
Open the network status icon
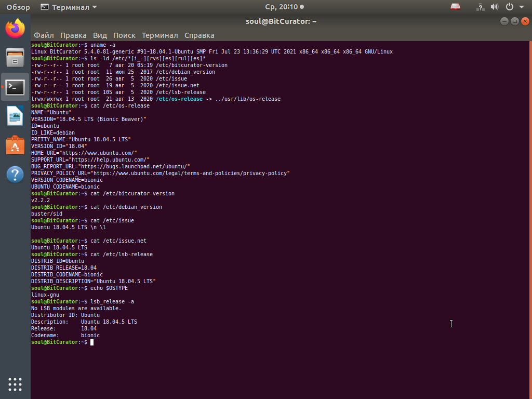point(480,7)
